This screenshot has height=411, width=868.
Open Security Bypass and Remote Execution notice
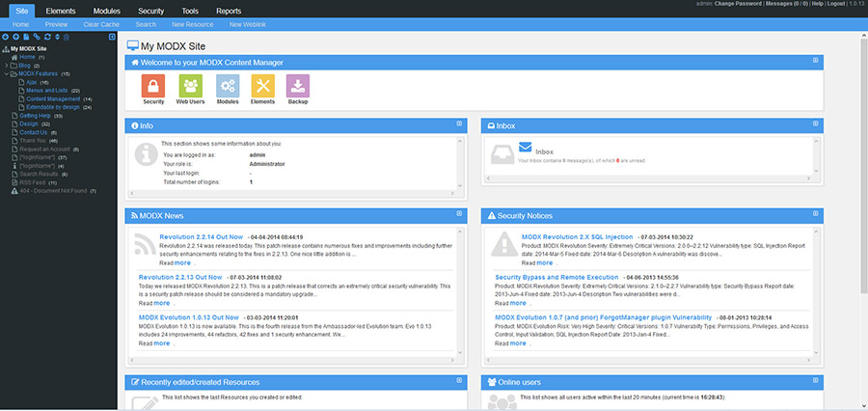click(556, 276)
